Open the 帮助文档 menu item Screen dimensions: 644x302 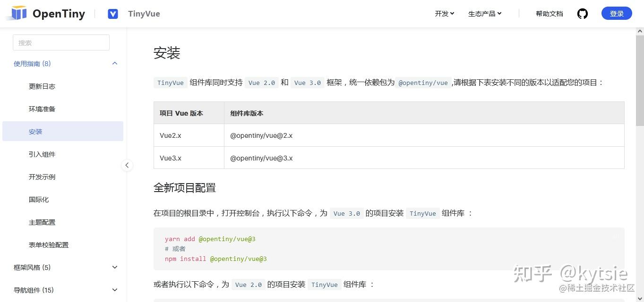pos(549,14)
